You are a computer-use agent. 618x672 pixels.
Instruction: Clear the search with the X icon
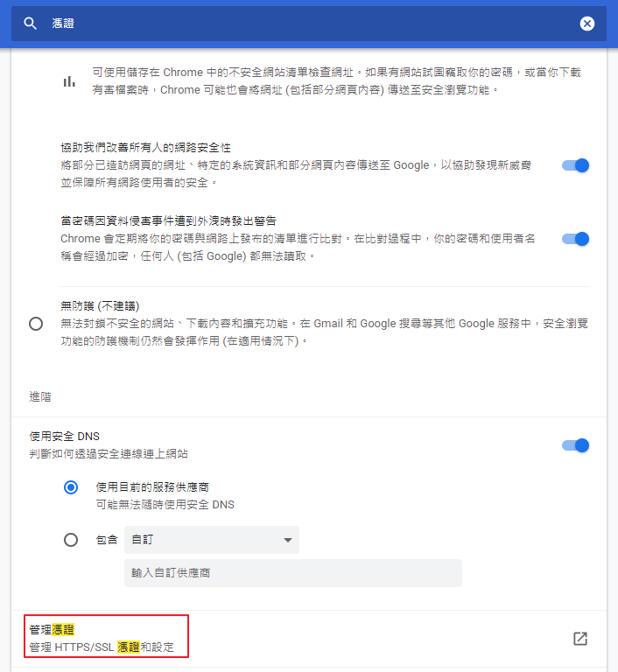tap(587, 24)
